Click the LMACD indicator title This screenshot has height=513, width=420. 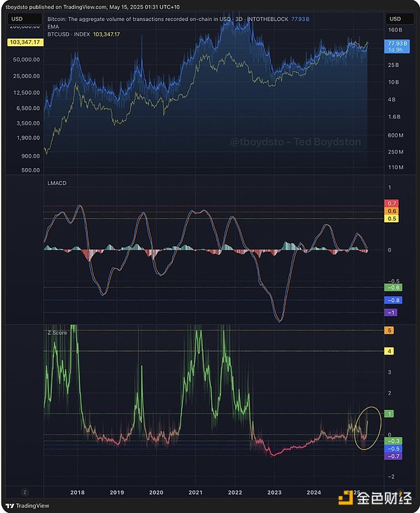click(x=57, y=182)
